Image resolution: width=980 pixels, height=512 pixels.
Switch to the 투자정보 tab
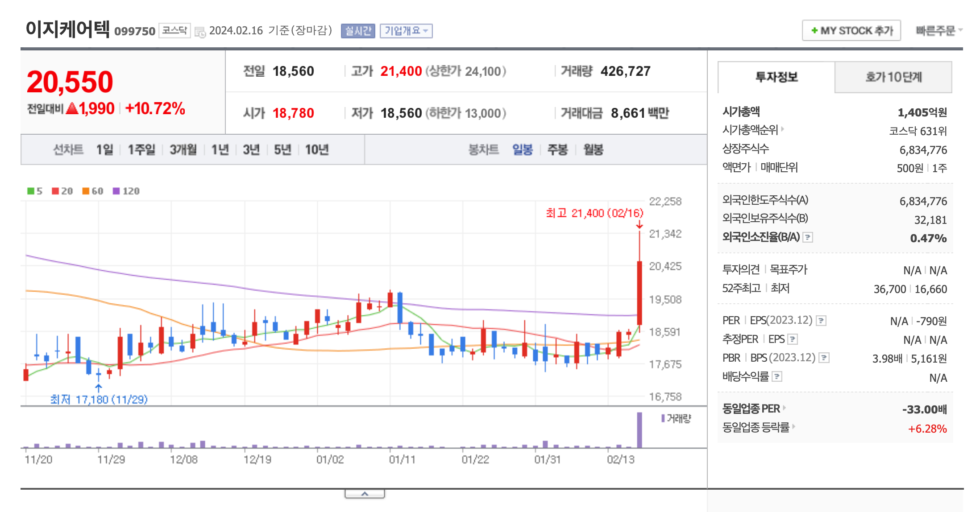[776, 77]
